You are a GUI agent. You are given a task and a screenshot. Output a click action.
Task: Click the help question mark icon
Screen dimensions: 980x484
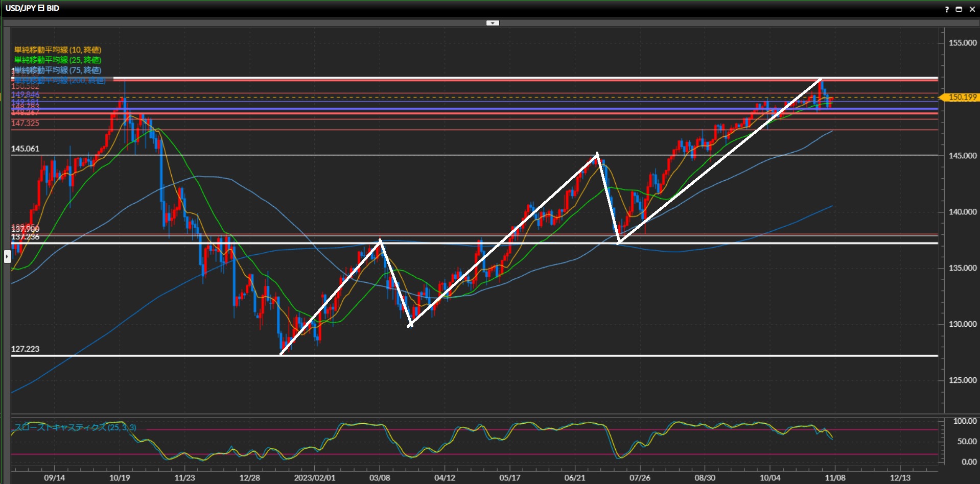947,9
